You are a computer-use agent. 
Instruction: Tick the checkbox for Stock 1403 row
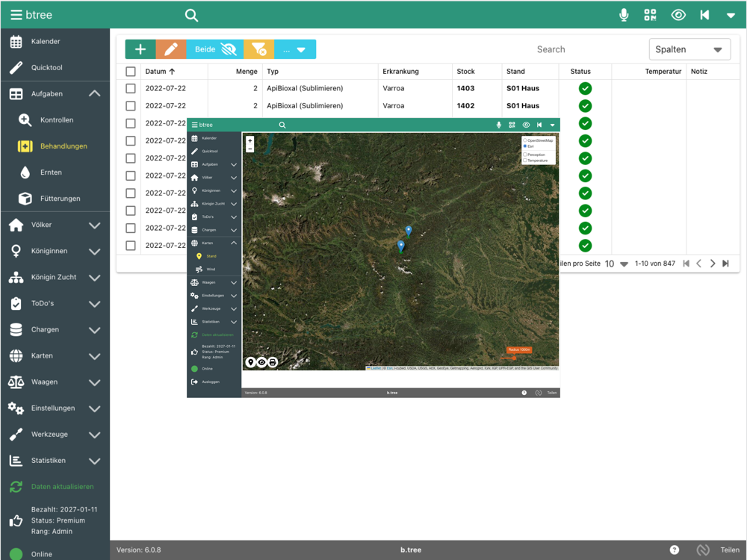click(131, 88)
